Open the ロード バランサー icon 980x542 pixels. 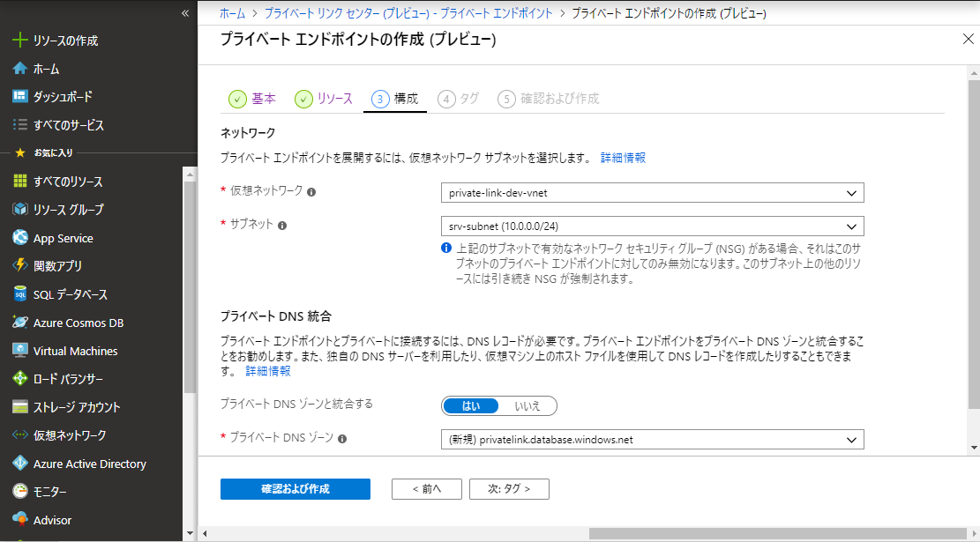[x=20, y=378]
